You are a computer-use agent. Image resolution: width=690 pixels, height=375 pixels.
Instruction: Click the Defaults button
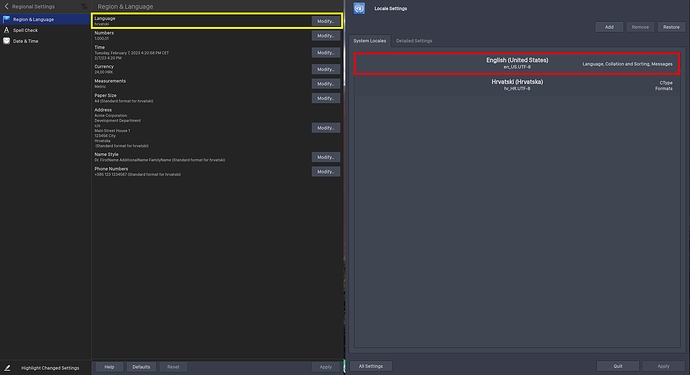141,367
